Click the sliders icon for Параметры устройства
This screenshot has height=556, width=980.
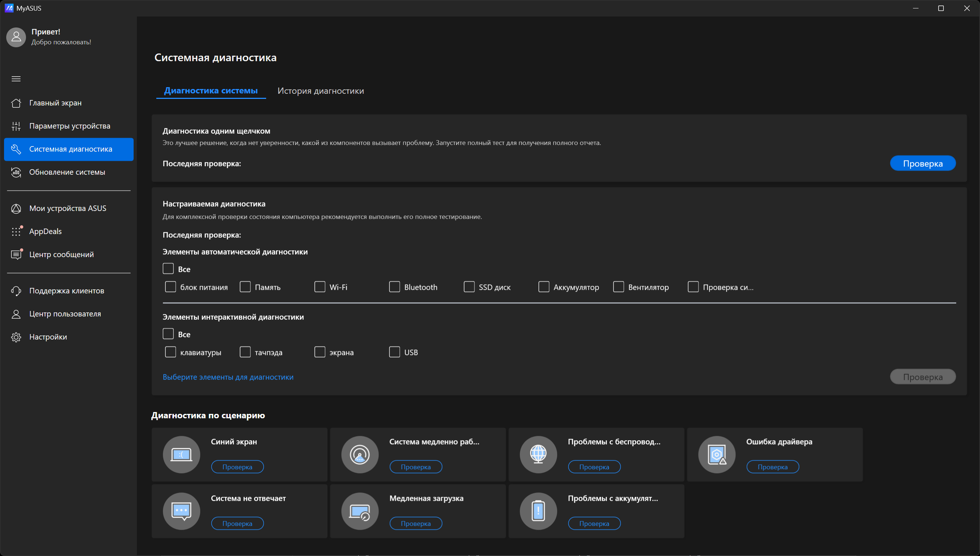(16, 126)
